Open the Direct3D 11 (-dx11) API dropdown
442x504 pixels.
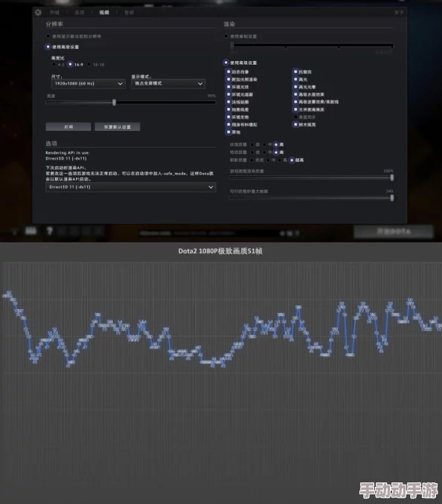[131, 187]
